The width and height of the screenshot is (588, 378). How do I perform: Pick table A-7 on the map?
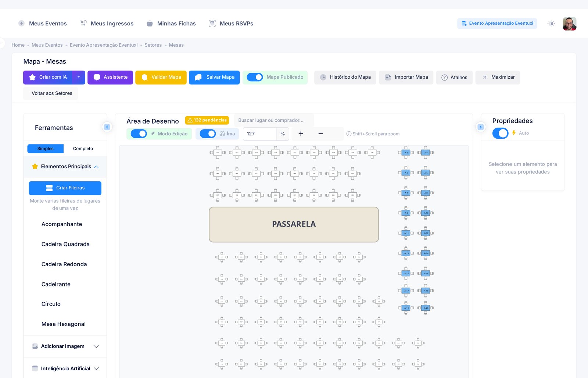click(x=406, y=193)
